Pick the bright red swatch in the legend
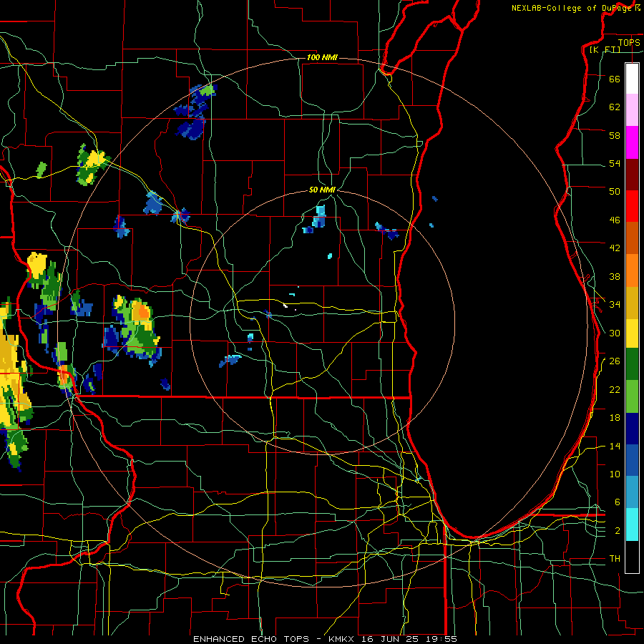The width and height of the screenshot is (644, 644). tap(632, 206)
